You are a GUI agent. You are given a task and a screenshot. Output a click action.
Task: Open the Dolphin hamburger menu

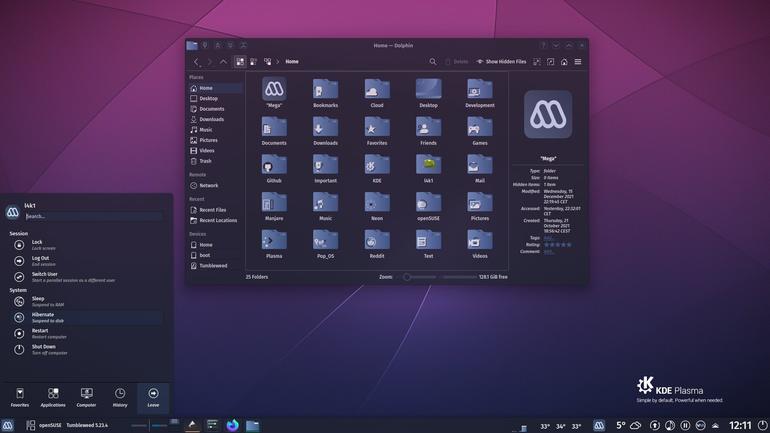(x=578, y=62)
